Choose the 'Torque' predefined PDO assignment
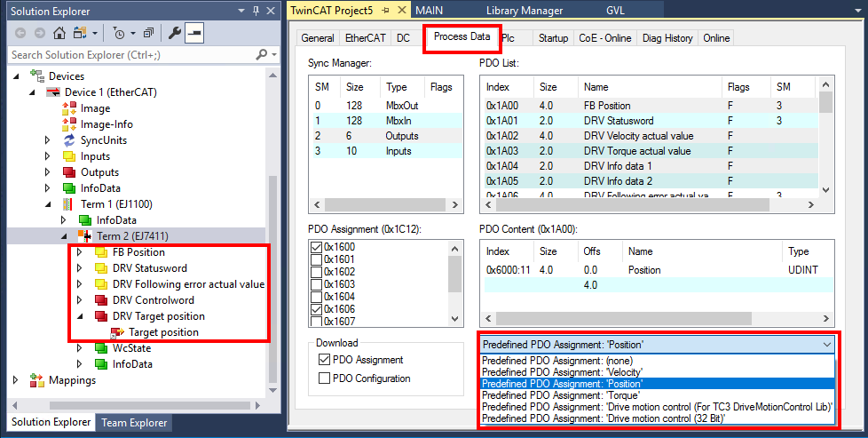This screenshot has height=438, width=868. click(x=657, y=395)
